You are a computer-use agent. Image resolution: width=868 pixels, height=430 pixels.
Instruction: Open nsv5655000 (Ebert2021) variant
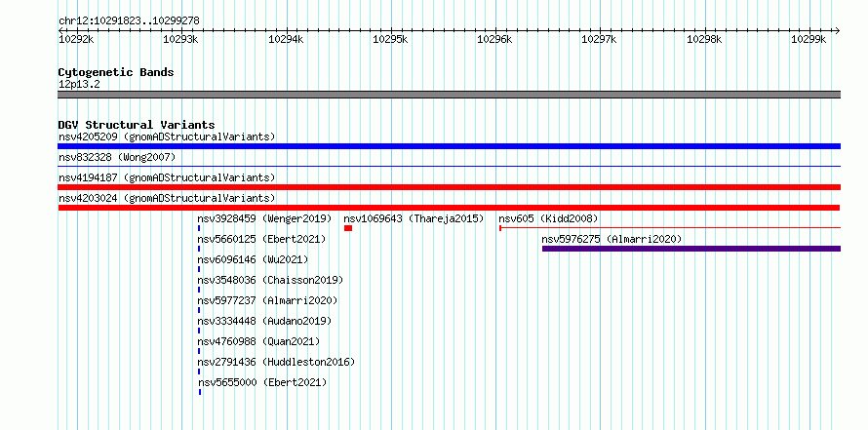click(x=262, y=382)
